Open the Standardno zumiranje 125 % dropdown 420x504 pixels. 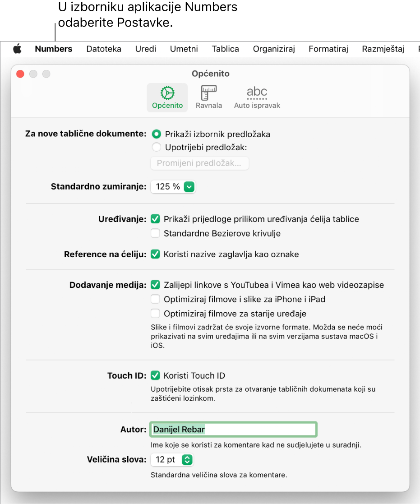point(173,186)
